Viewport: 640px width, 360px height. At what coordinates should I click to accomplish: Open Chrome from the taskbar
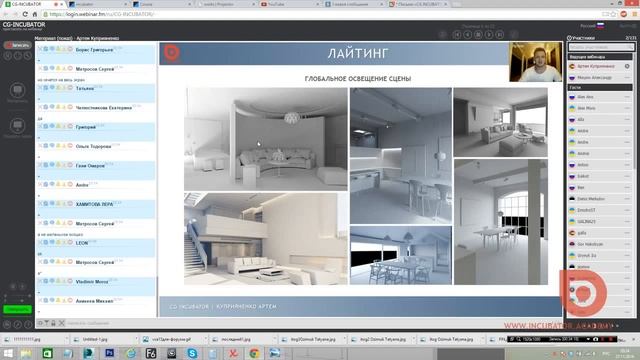pos(254,353)
